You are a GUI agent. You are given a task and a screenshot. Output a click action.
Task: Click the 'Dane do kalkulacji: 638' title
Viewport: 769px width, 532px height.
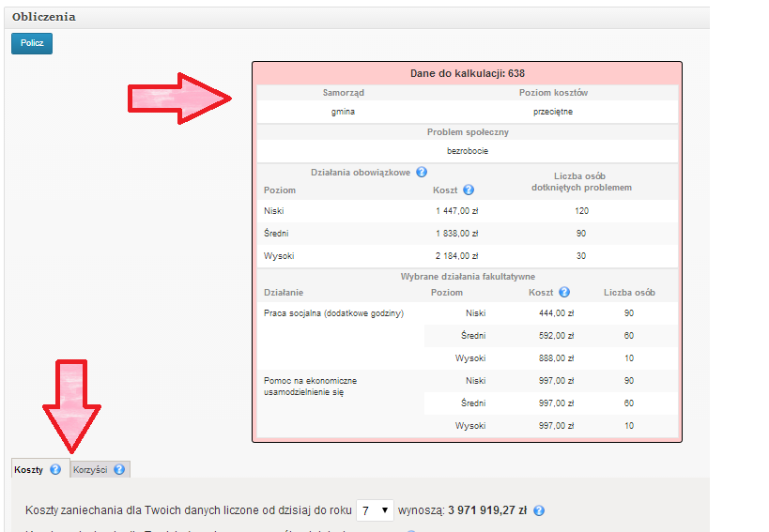click(468, 73)
